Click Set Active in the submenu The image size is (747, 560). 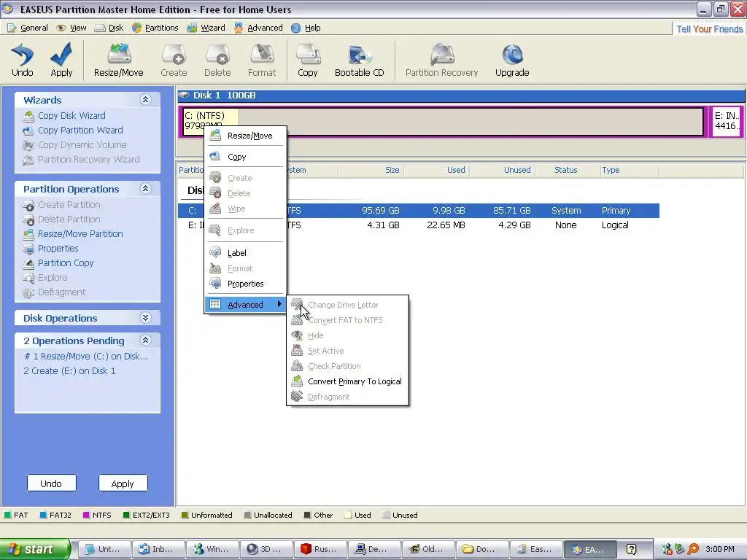[x=347, y=351]
